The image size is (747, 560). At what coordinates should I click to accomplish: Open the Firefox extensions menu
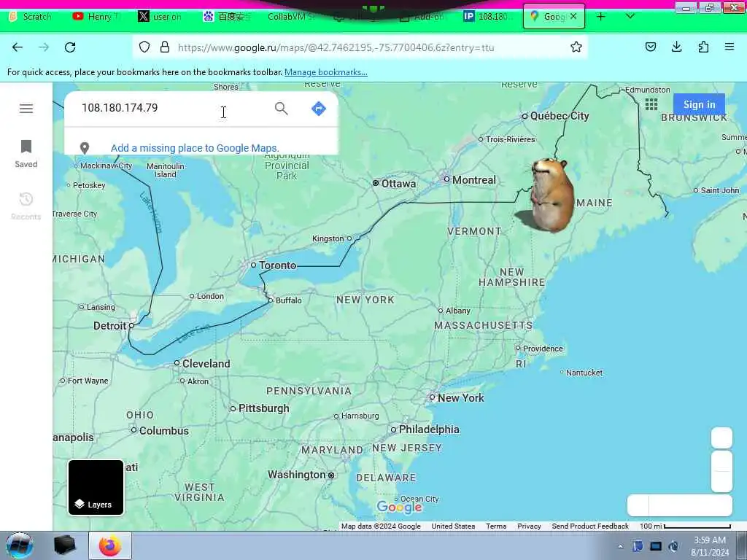click(703, 47)
